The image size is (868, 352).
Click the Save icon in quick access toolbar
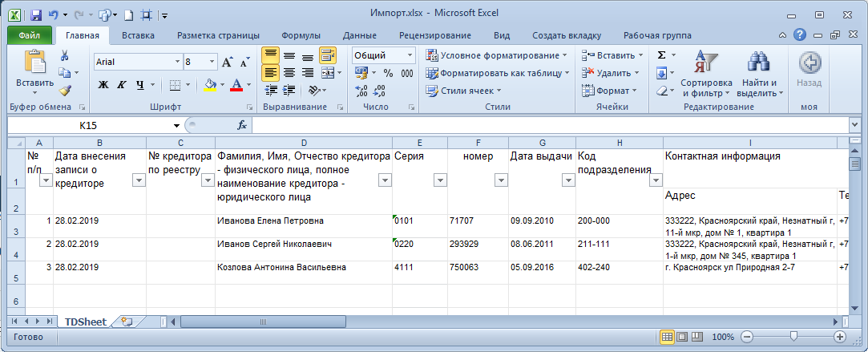click(x=35, y=14)
